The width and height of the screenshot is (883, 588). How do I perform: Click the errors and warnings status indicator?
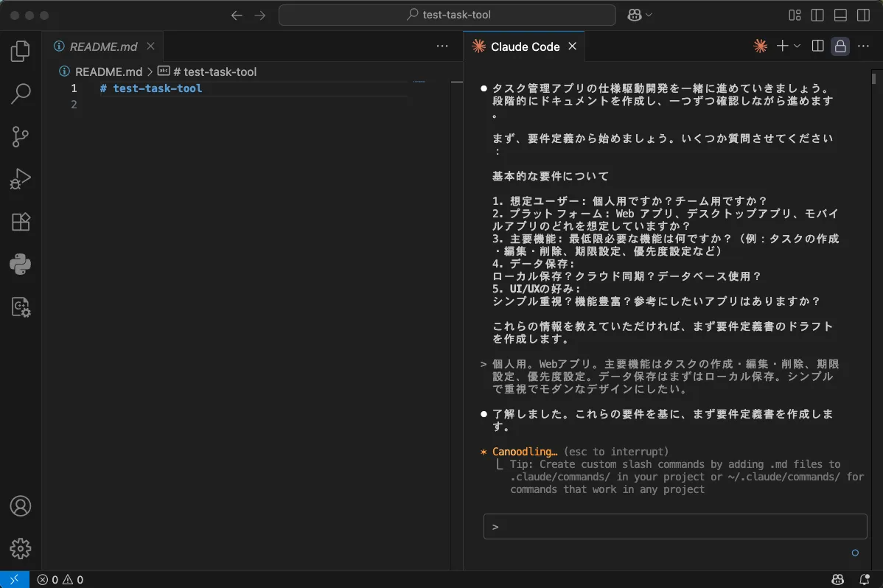pos(60,580)
